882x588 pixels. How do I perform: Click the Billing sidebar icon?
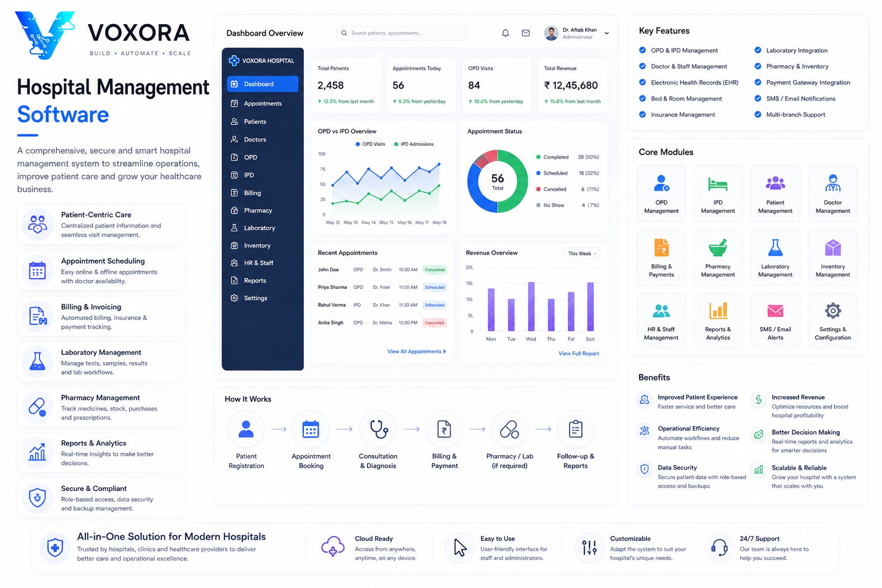pyautogui.click(x=234, y=193)
